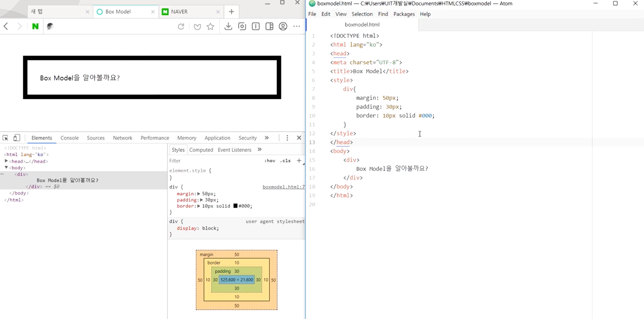Add new style rule with plus button
Image resolution: width=644 pixels, height=319 pixels.
pyautogui.click(x=299, y=161)
